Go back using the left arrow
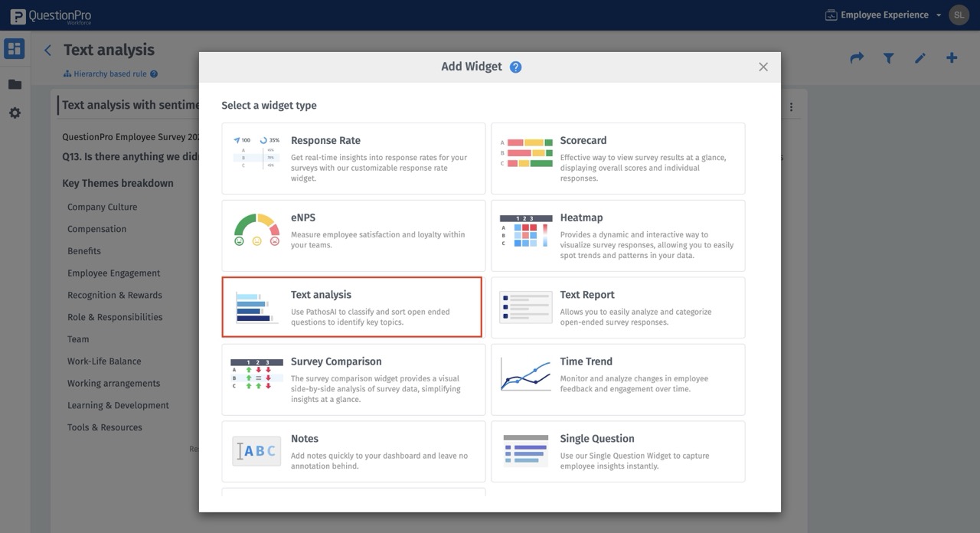This screenshot has width=980, height=533. [x=47, y=51]
